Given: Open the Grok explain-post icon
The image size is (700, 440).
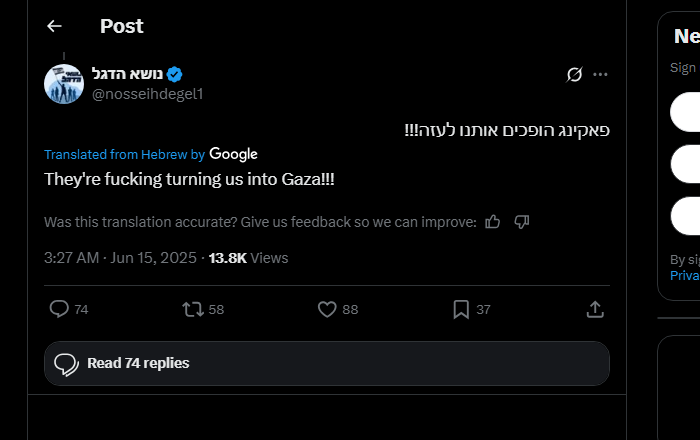Looking at the screenshot, I should pos(574,75).
